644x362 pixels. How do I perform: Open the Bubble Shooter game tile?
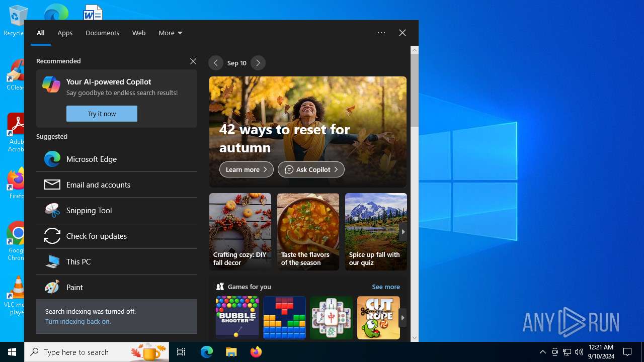237,317
